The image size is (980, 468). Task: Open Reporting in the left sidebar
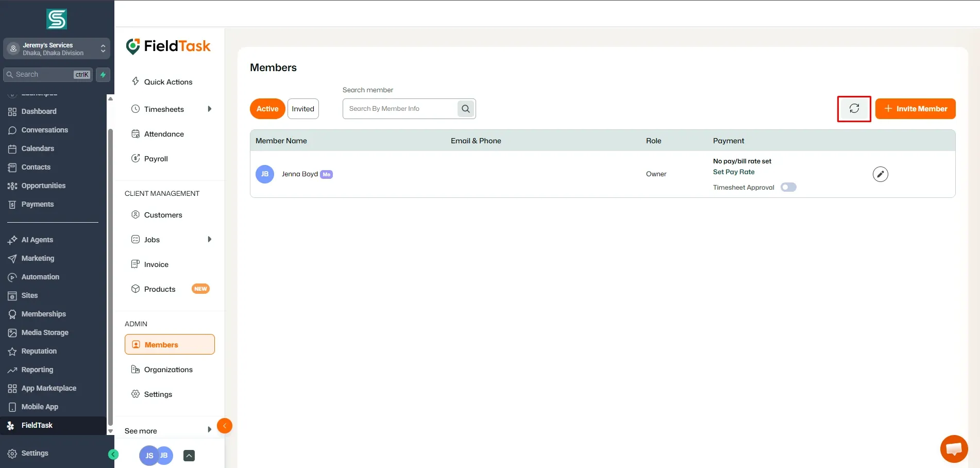point(37,370)
